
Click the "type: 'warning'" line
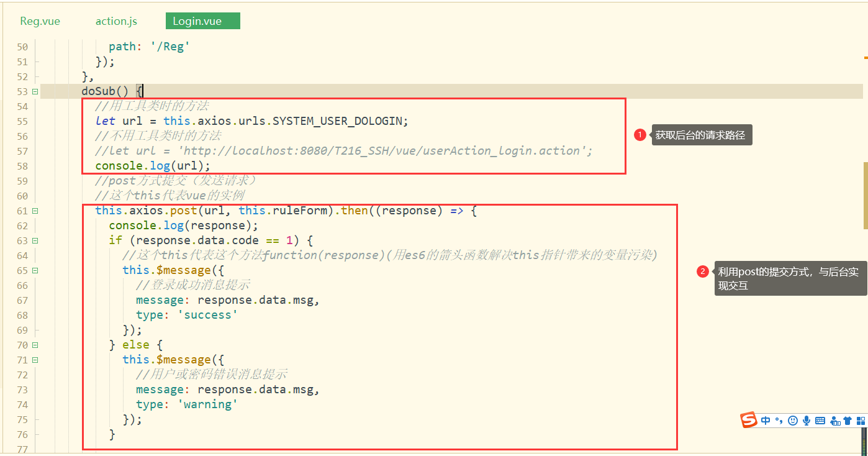187,404
